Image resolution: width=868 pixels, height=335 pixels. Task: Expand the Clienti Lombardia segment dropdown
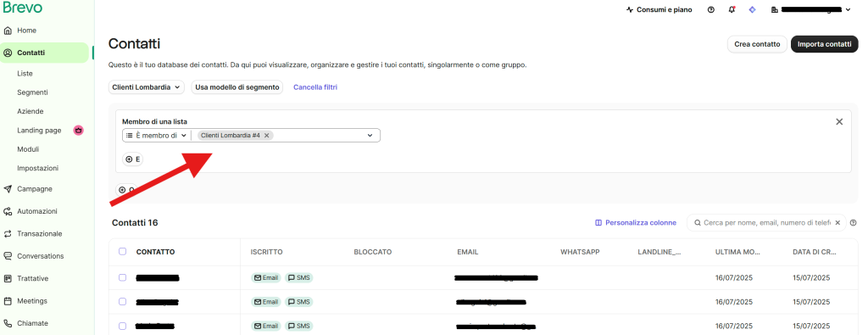[x=146, y=87]
